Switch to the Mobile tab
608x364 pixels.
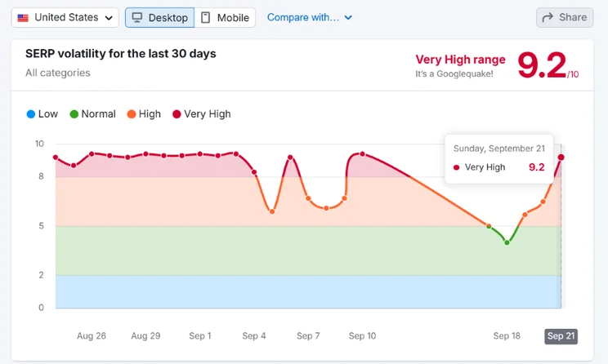(225, 17)
